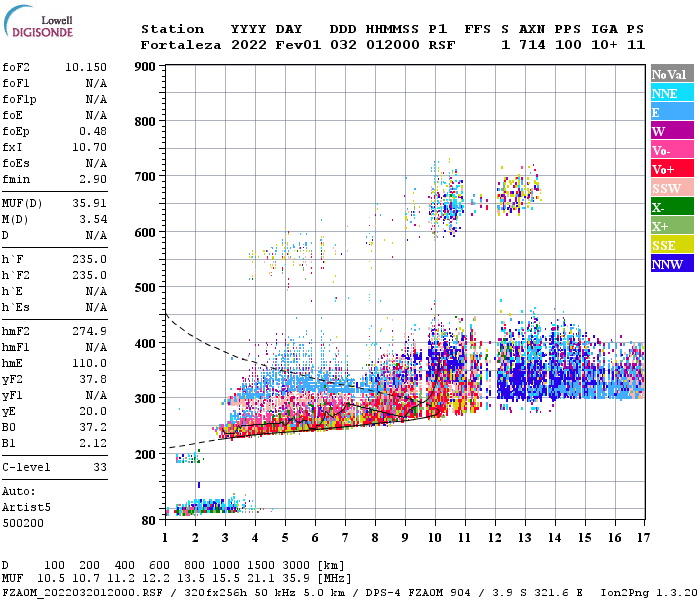The image size is (700, 600).
Task: Click the M(D) value 3.54
Action: [x=93, y=220]
